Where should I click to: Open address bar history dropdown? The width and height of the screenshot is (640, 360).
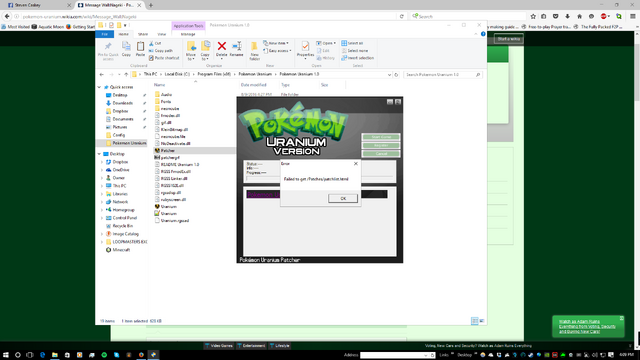[x=389, y=75]
